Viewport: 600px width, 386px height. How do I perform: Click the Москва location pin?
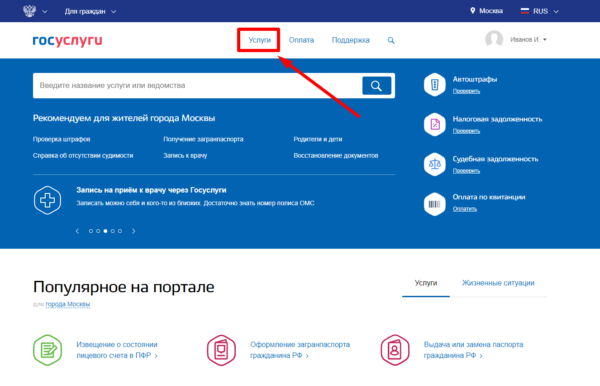(x=473, y=11)
